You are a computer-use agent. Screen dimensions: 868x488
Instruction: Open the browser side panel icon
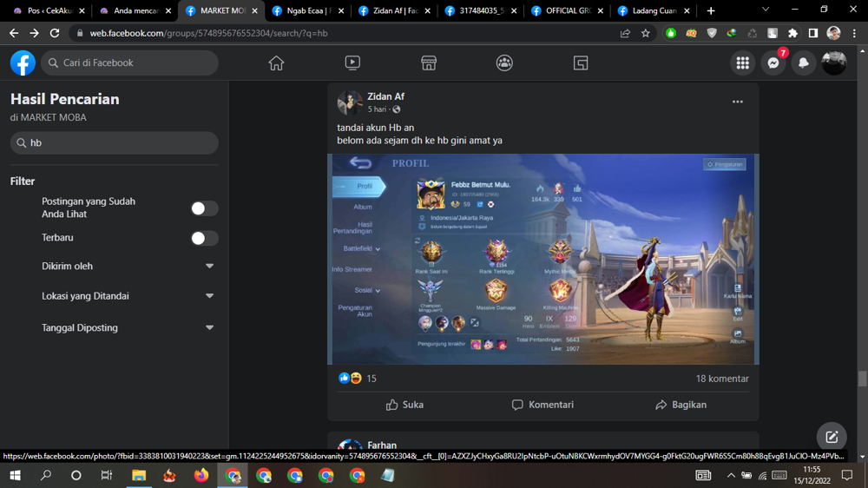(x=813, y=33)
